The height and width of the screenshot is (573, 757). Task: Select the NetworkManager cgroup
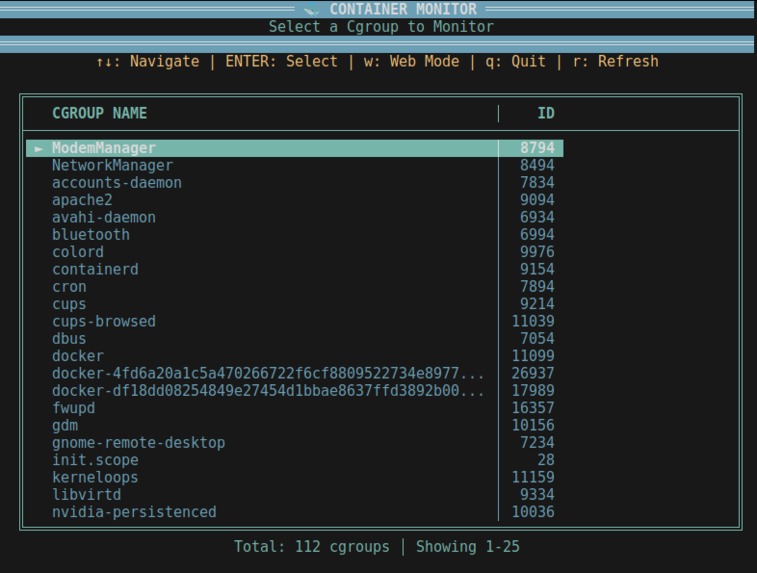click(x=112, y=166)
